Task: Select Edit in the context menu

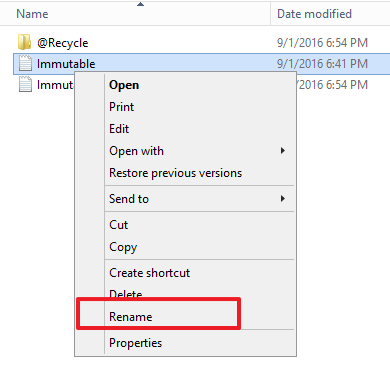Action: click(119, 129)
